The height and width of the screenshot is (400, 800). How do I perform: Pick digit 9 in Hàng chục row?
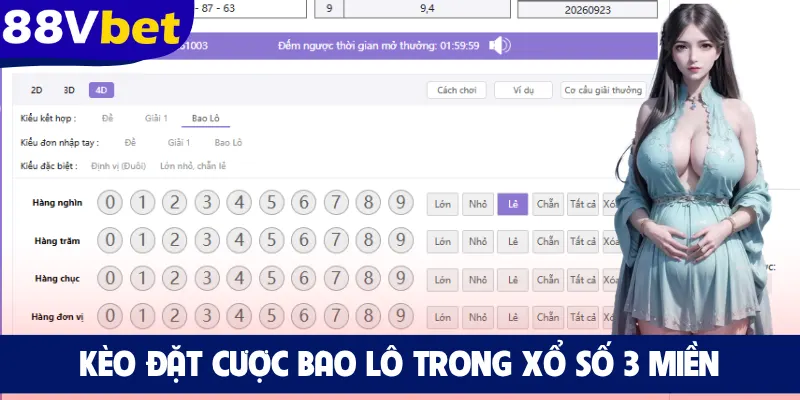click(x=401, y=279)
